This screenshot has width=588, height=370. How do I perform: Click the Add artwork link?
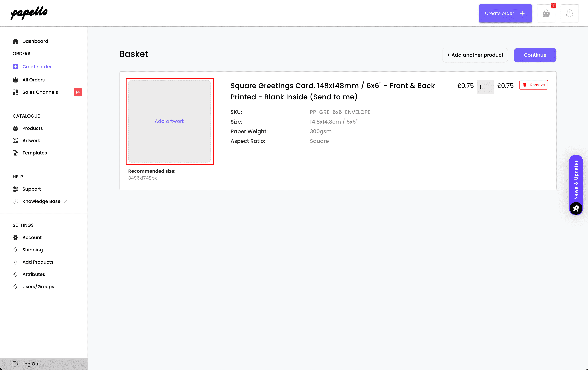tap(169, 121)
